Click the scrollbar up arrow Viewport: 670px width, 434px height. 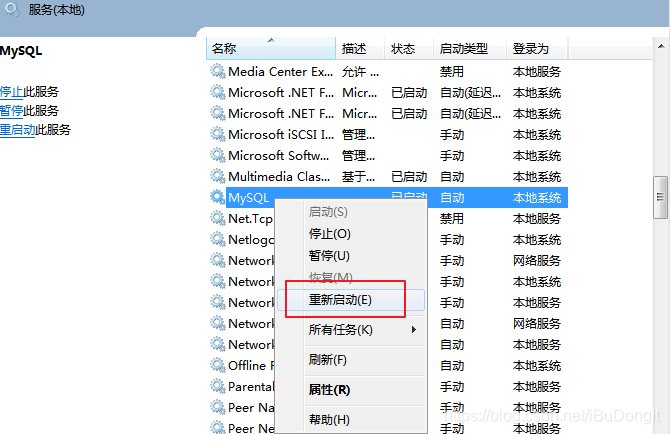click(661, 46)
